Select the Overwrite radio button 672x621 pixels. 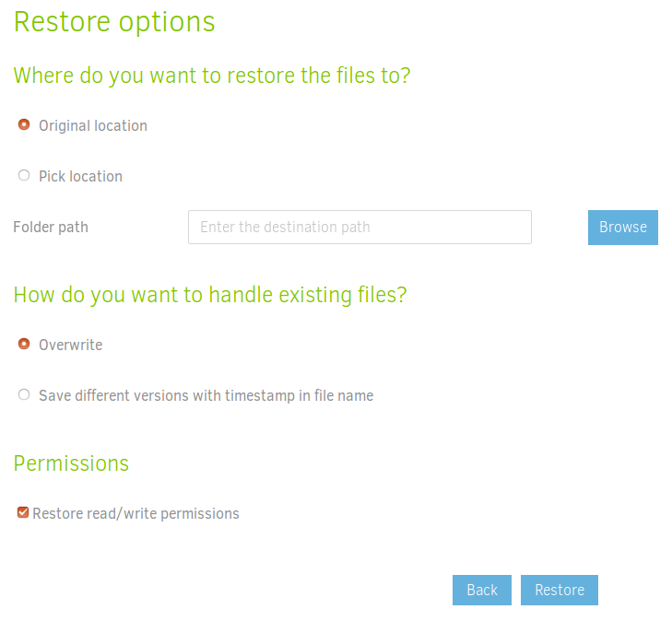pyautogui.click(x=24, y=345)
